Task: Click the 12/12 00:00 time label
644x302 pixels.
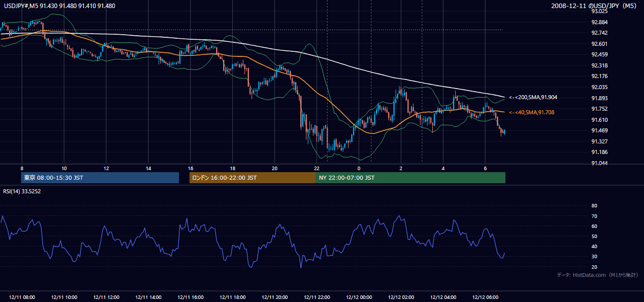Action: click(359, 297)
